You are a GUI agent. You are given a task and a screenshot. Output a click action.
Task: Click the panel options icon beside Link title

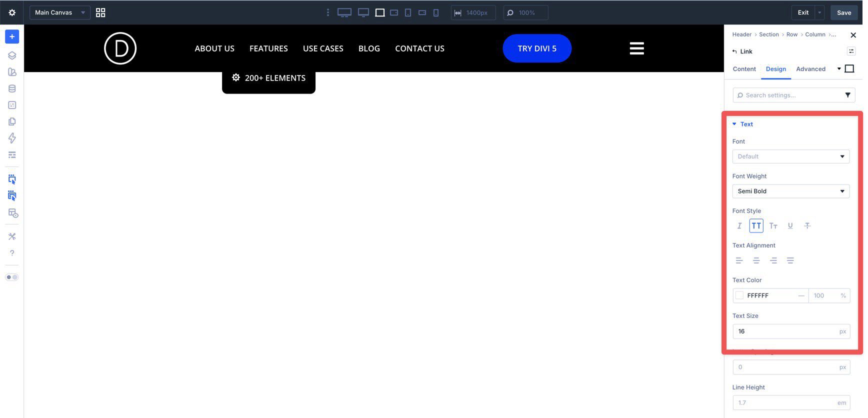[x=851, y=51]
